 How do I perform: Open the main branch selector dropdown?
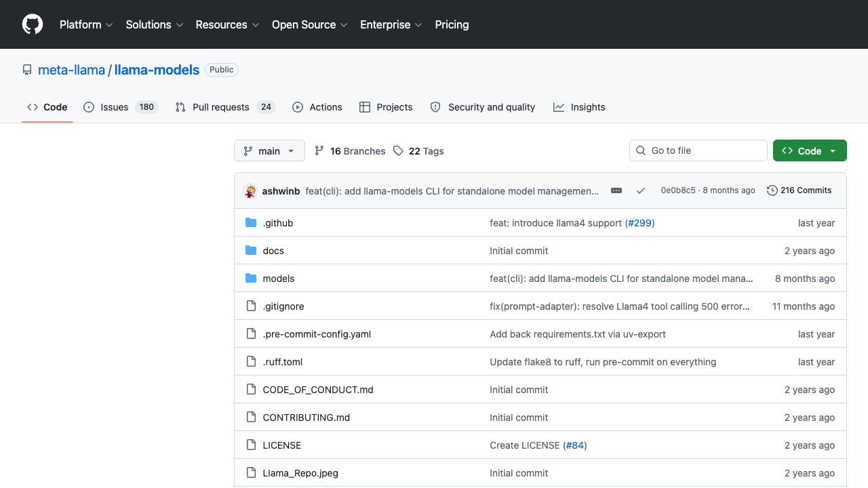(269, 151)
